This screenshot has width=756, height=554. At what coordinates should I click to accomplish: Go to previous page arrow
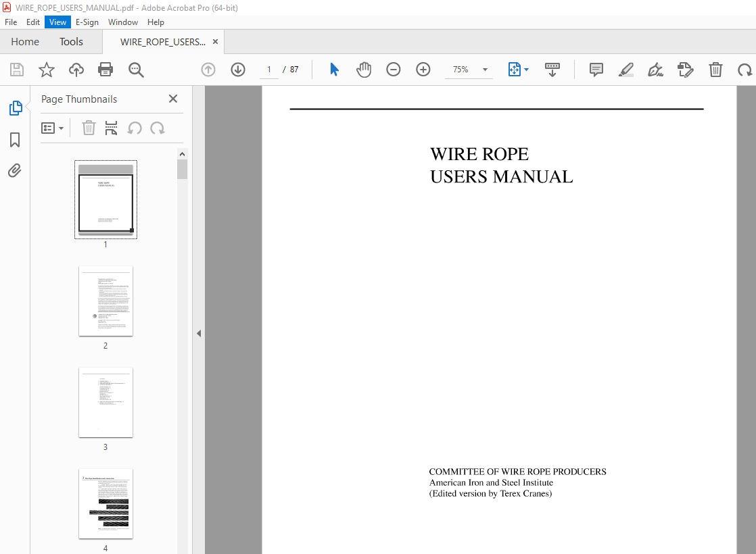point(208,70)
